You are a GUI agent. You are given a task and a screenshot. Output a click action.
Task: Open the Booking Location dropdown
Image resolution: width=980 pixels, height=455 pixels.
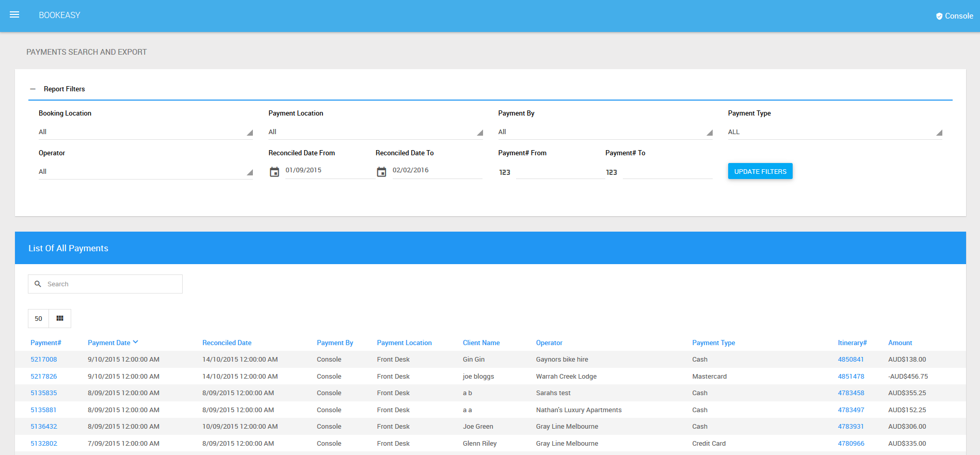coord(146,132)
